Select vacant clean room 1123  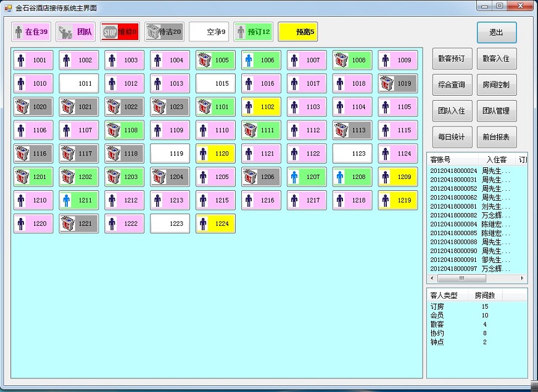pyautogui.click(x=352, y=154)
